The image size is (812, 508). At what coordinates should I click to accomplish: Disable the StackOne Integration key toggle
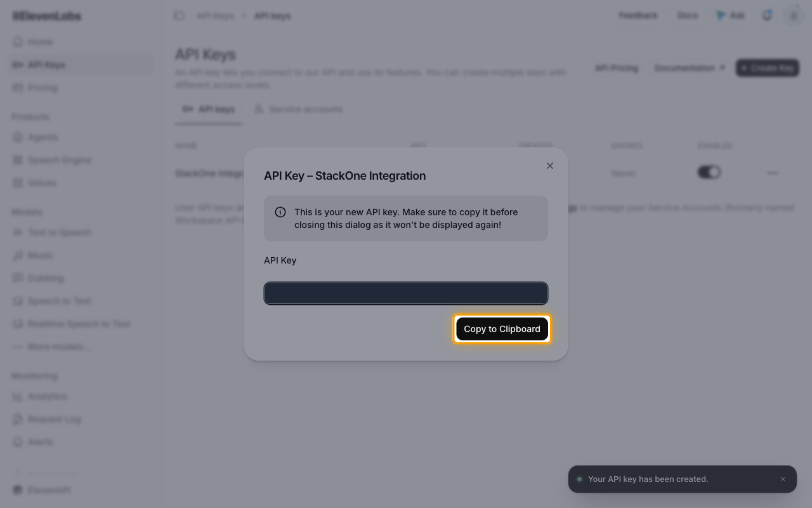(x=709, y=173)
